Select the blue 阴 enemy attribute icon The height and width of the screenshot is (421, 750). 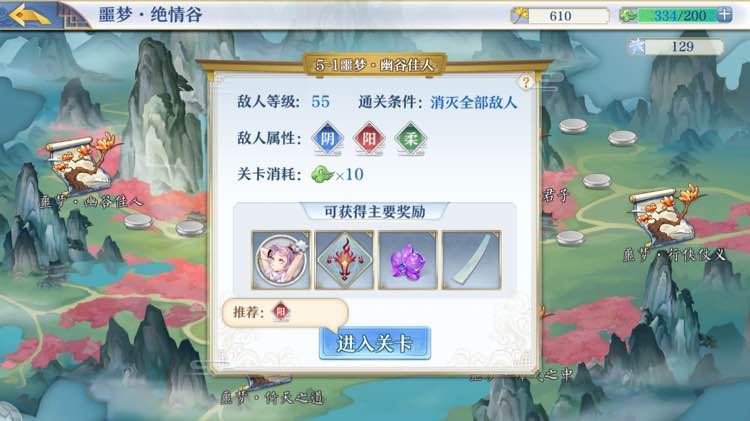[328, 139]
